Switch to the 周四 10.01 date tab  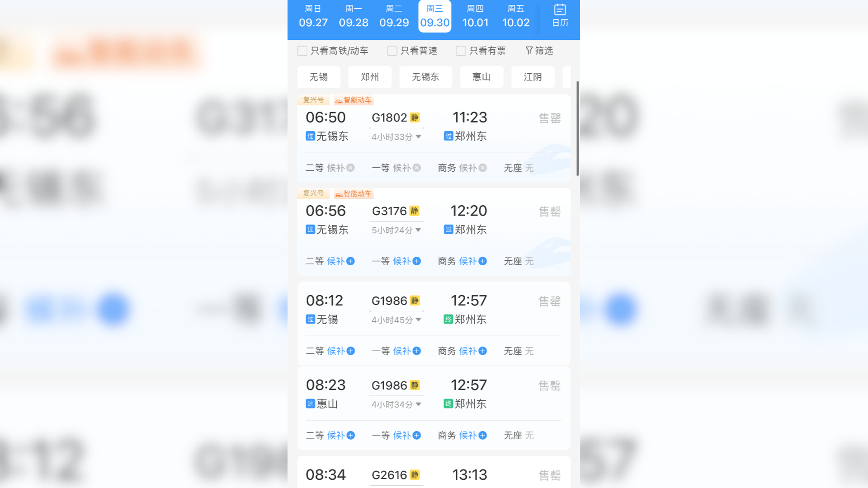(475, 16)
